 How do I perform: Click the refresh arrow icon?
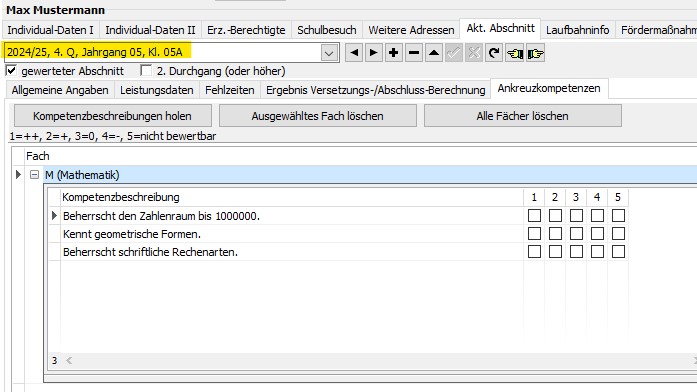494,53
